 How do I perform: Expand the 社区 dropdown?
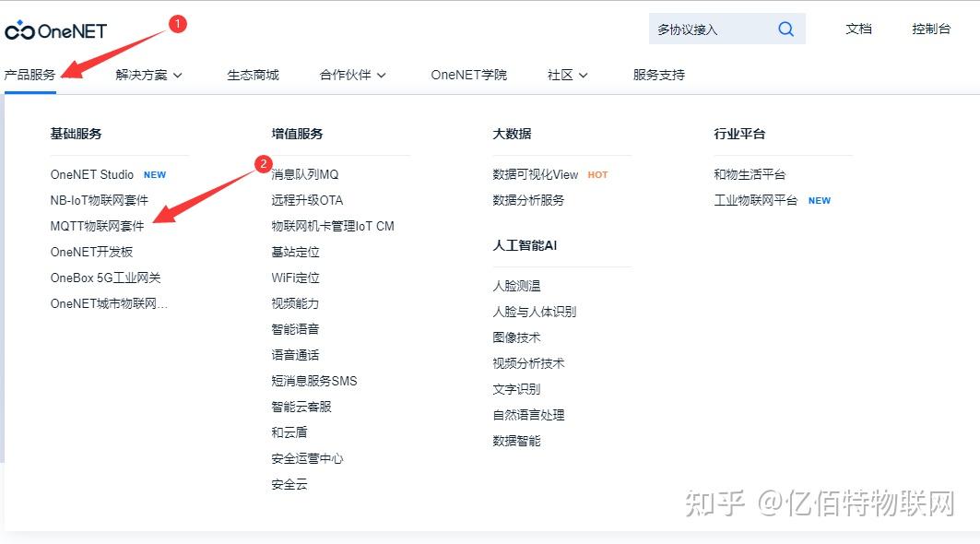click(x=563, y=75)
